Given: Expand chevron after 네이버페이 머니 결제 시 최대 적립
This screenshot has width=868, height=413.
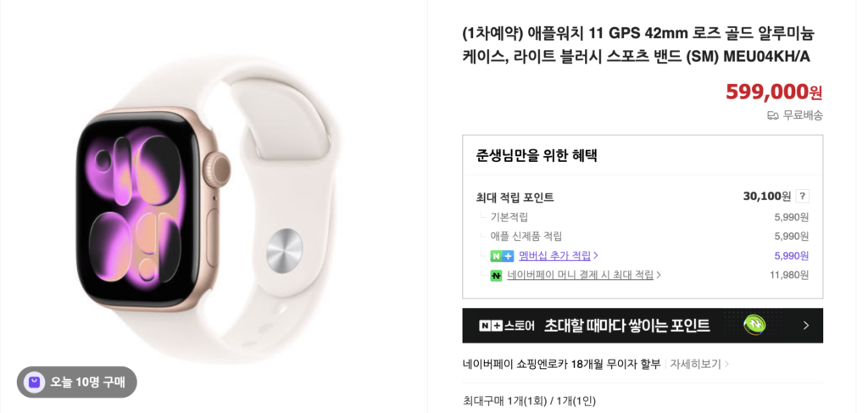Looking at the screenshot, I should (659, 275).
